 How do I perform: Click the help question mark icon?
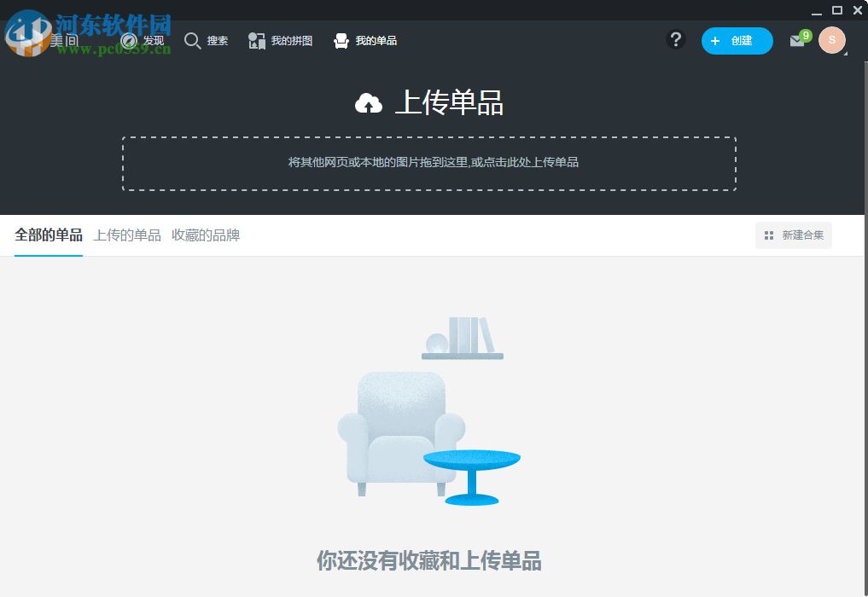pos(676,40)
